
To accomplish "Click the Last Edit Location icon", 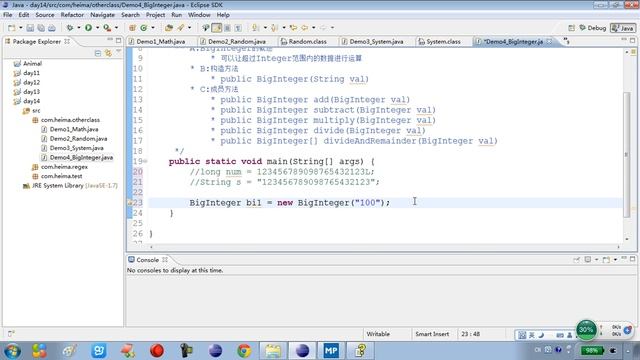I will (293, 28).
